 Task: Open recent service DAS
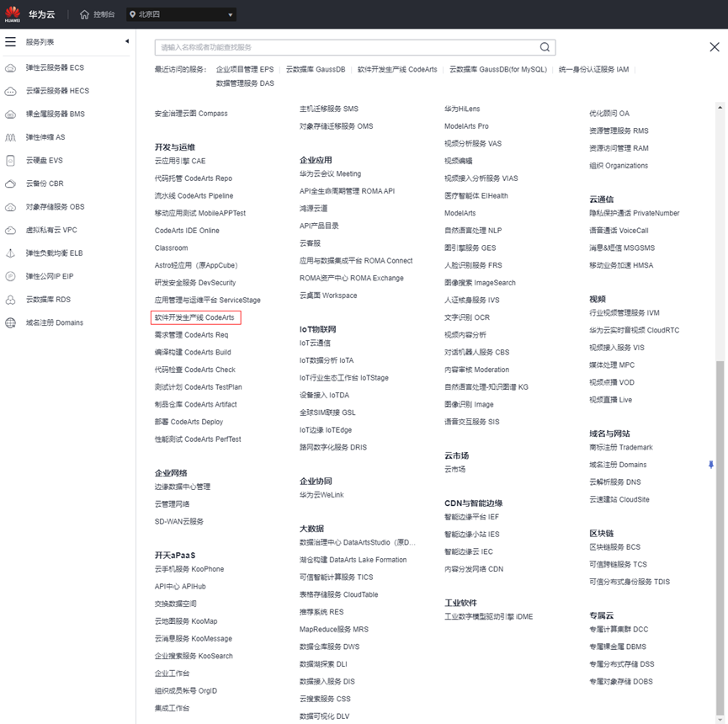point(245,83)
